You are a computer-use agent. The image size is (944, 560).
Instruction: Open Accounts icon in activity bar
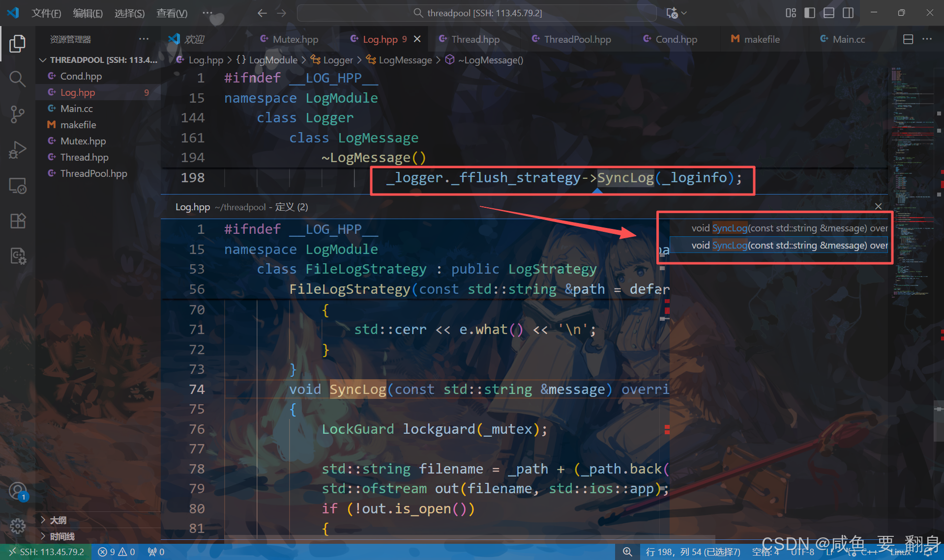pyautogui.click(x=17, y=491)
